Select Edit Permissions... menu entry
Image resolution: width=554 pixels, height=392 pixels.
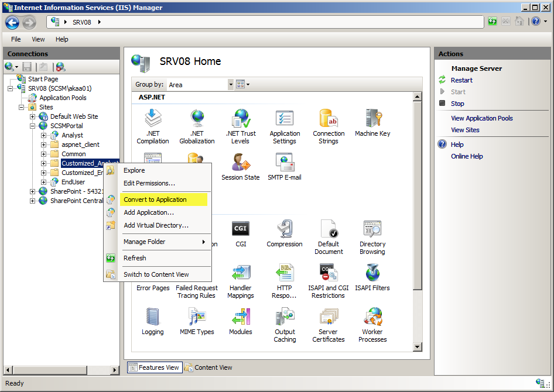click(x=158, y=183)
